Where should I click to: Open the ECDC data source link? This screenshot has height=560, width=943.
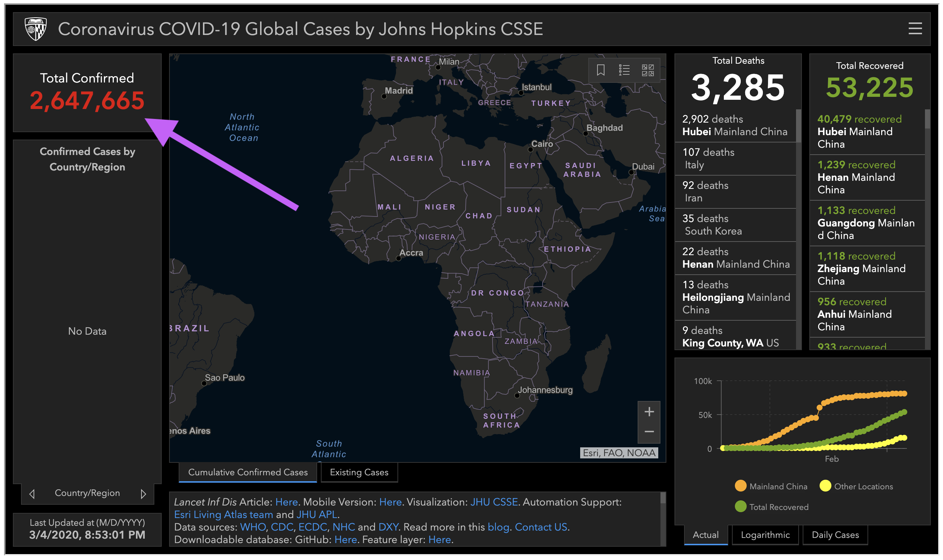313,527
